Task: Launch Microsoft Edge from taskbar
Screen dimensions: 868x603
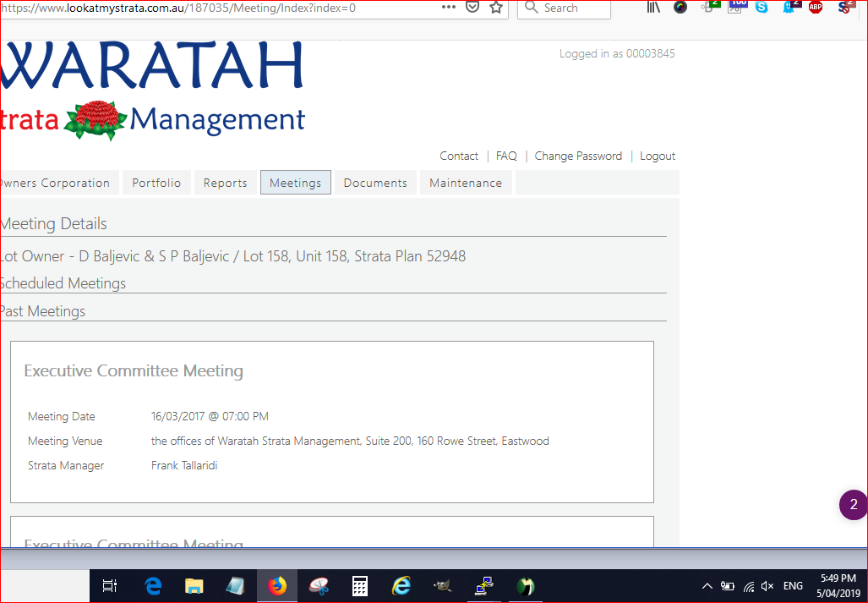Action: coord(153,586)
